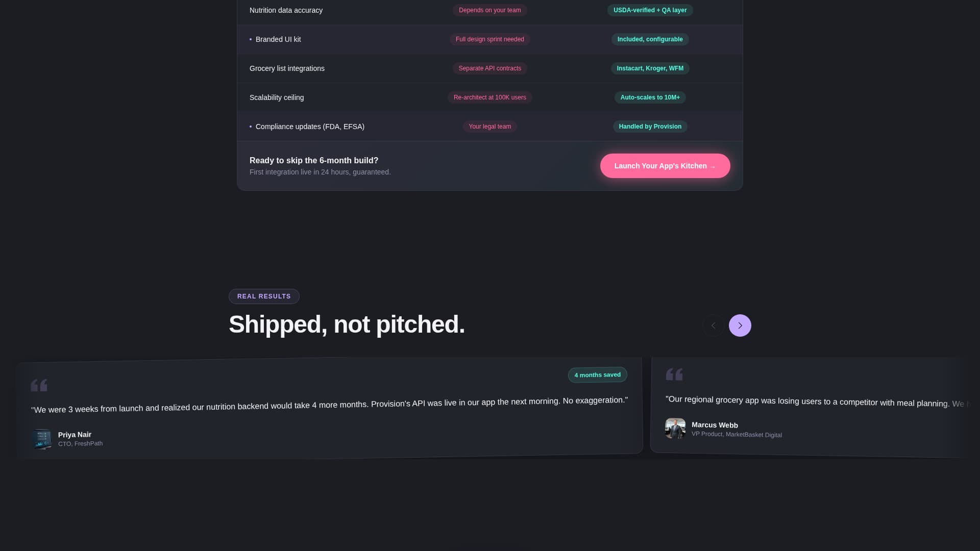
Task: Click the 'Auto-scales to 10M+' pill
Action: coord(650,97)
